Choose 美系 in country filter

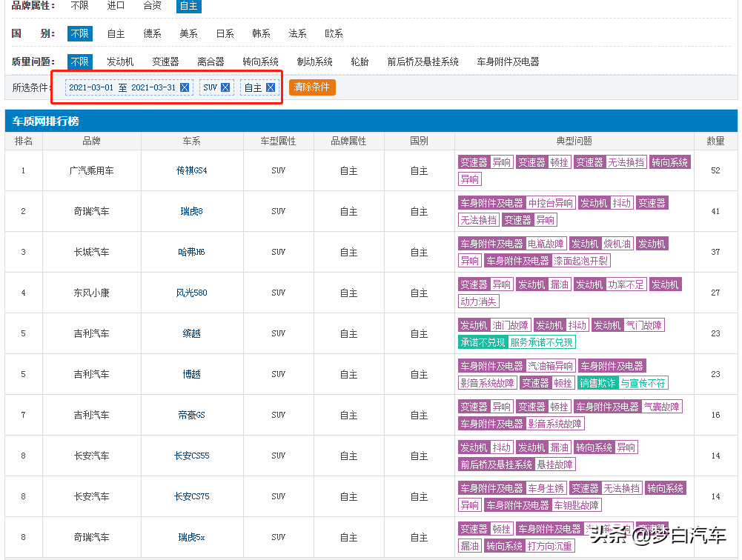188,33
